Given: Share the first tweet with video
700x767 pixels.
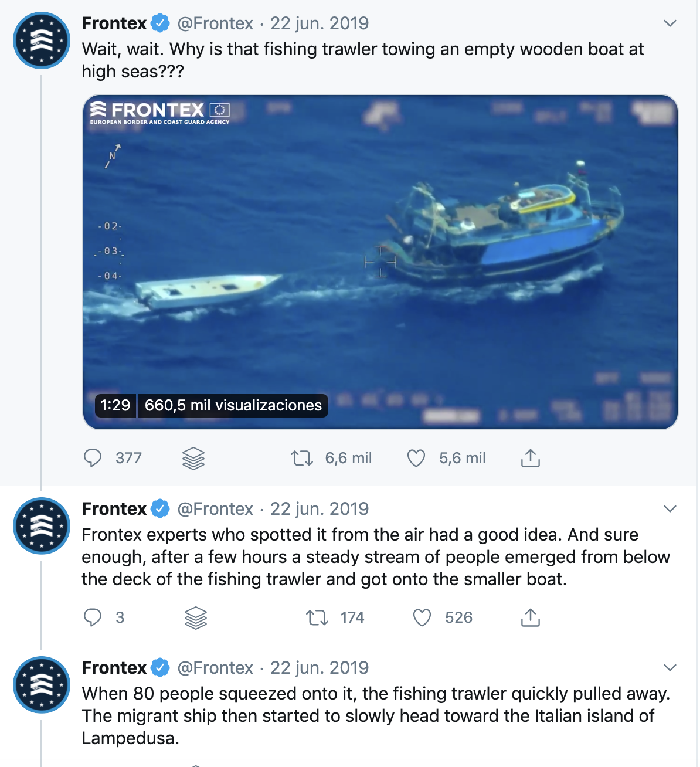Looking at the screenshot, I should pos(531,458).
